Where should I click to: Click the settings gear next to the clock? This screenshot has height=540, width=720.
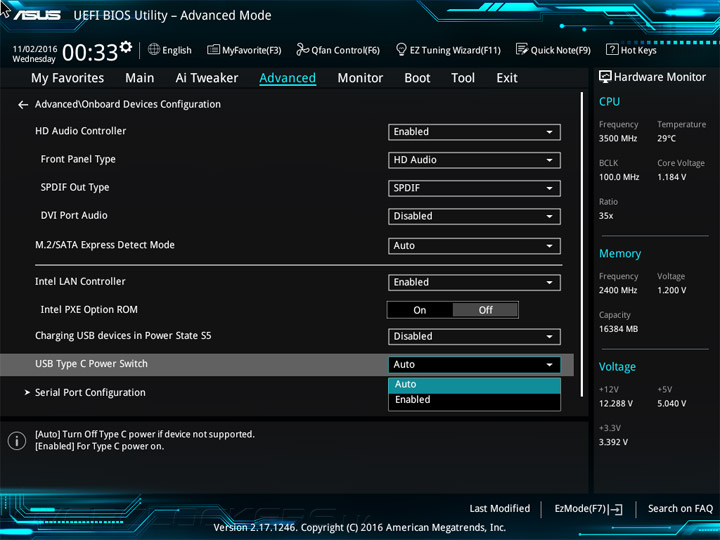(126, 46)
